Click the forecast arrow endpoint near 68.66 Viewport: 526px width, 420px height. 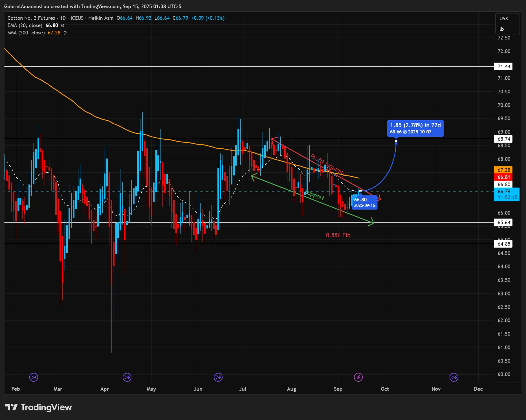396,141
